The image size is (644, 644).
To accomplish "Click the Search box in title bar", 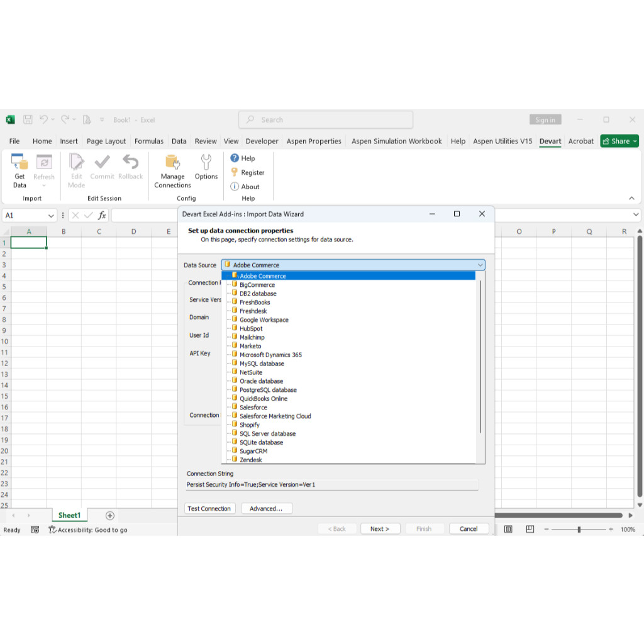I will (326, 119).
